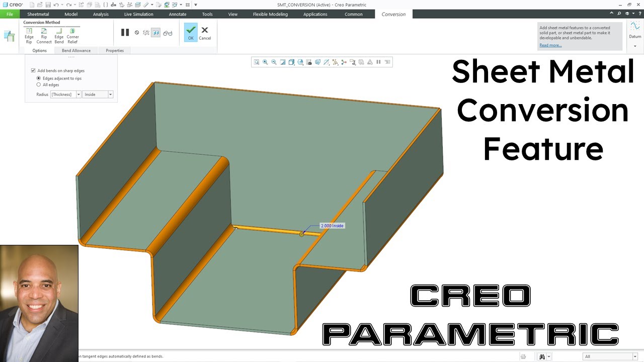Switch to the Annotate ribbon tab
The height and width of the screenshot is (362, 644).
click(x=178, y=14)
